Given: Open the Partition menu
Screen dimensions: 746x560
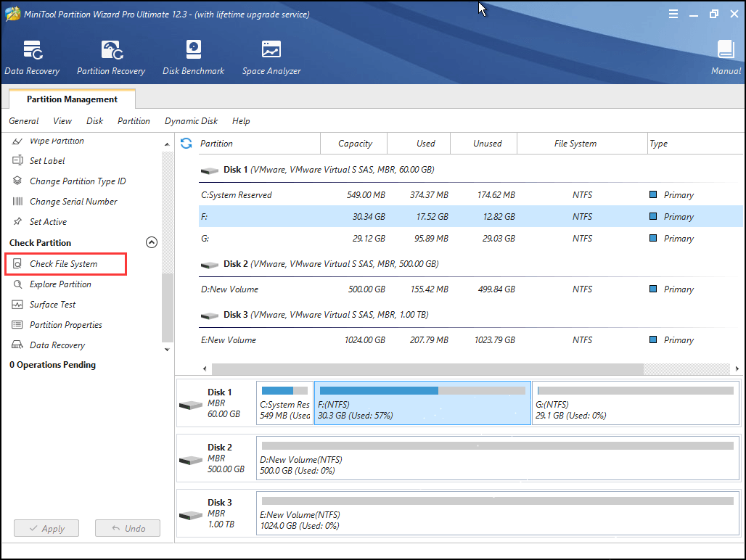Looking at the screenshot, I should pyautogui.click(x=134, y=121).
